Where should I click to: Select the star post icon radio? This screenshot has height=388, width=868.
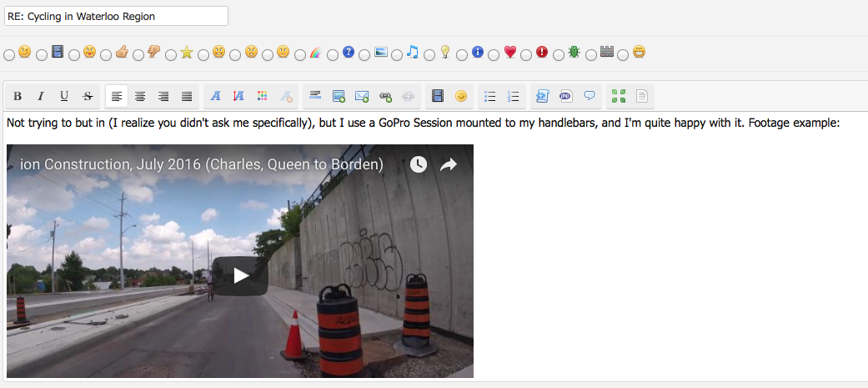click(171, 55)
